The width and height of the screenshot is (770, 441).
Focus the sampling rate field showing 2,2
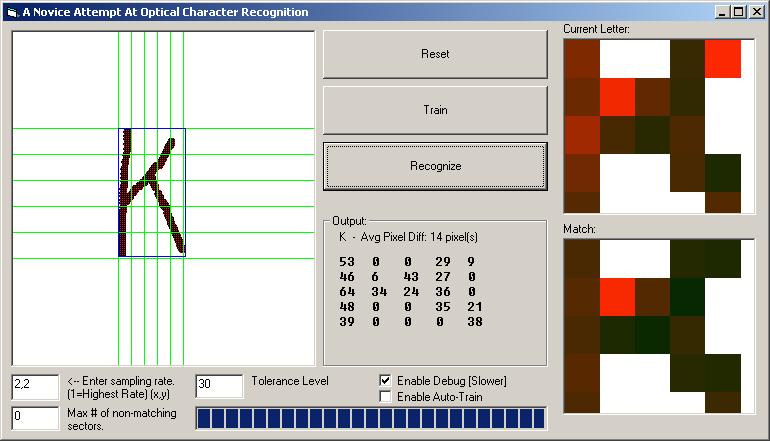tap(35, 387)
